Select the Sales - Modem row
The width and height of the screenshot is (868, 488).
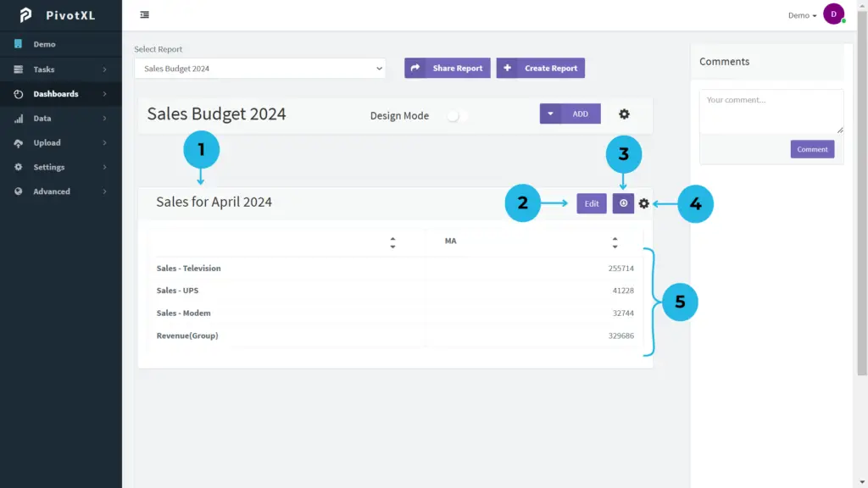click(x=395, y=313)
